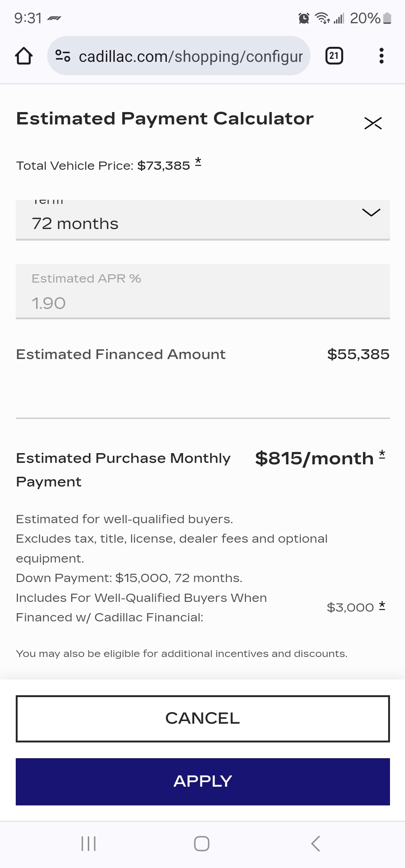Open Chrome three-dot overflow menu
This screenshot has width=405, height=868.
(x=381, y=56)
